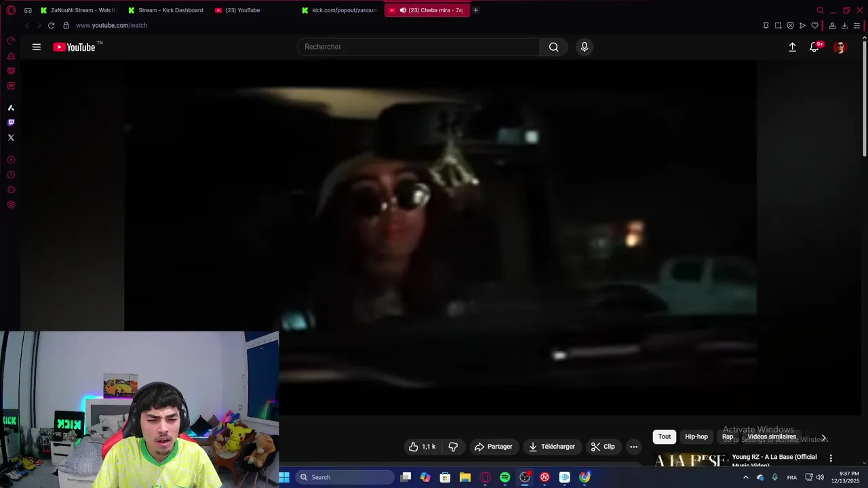The width and height of the screenshot is (868, 488).
Task: Select the Rap filter chip
Action: point(728,437)
